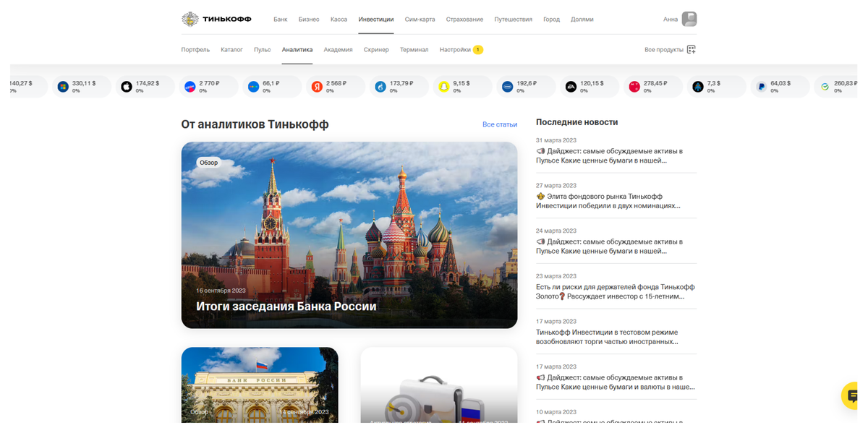The width and height of the screenshot is (868, 433).
Task: Switch to the Академия tab
Action: click(338, 50)
